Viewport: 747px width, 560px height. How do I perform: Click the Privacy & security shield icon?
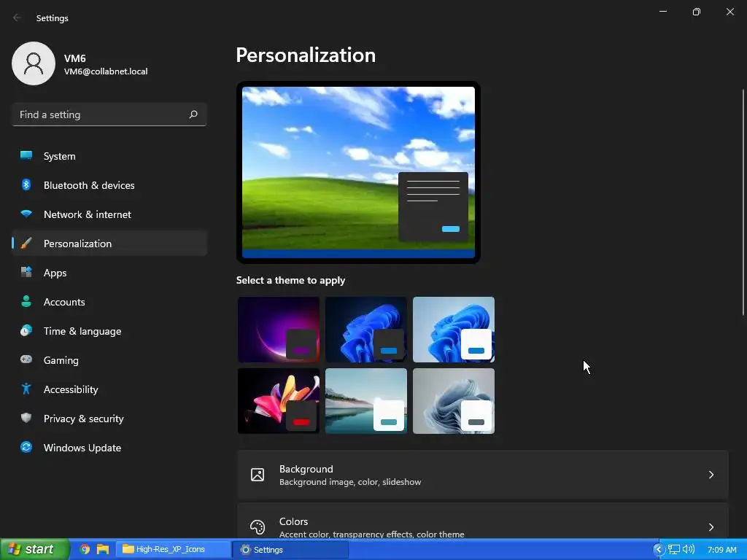click(x=26, y=418)
